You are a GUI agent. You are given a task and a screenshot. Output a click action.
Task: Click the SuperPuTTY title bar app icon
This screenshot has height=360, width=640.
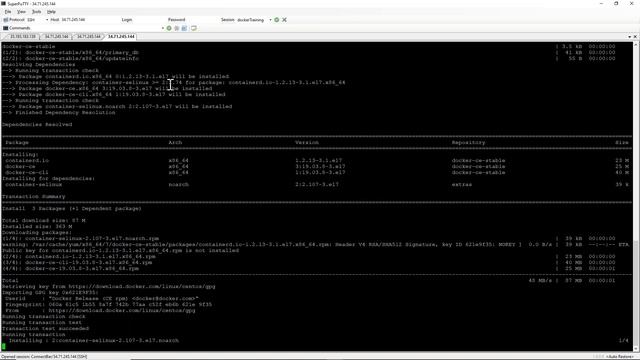[x=4, y=4]
